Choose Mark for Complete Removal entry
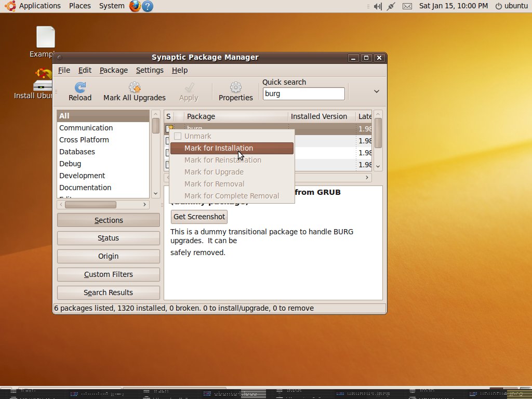The width and height of the screenshot is (532, 399). [232, 196]
